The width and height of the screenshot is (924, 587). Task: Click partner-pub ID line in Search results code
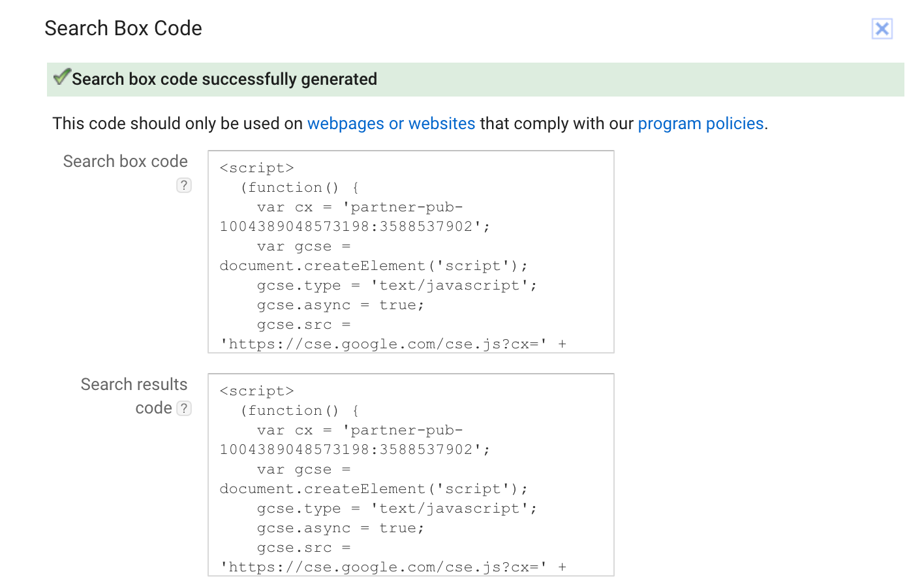(x=355, y=449)
